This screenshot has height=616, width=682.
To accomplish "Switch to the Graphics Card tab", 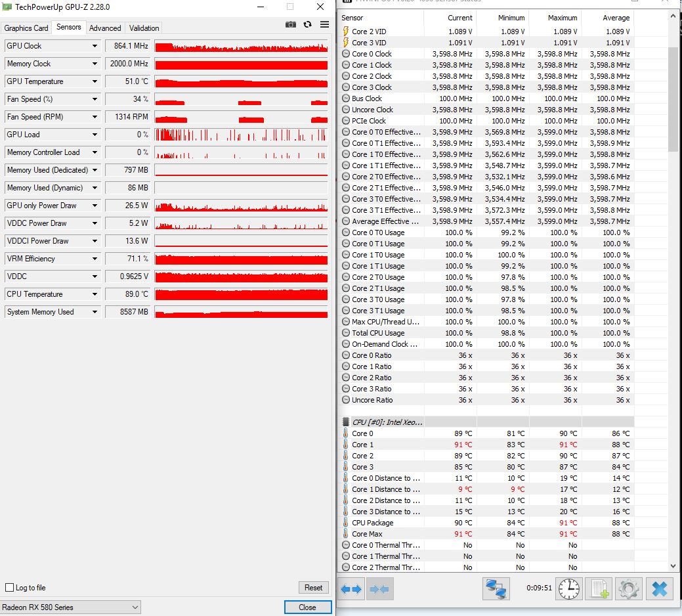I will tap(26, 28).
